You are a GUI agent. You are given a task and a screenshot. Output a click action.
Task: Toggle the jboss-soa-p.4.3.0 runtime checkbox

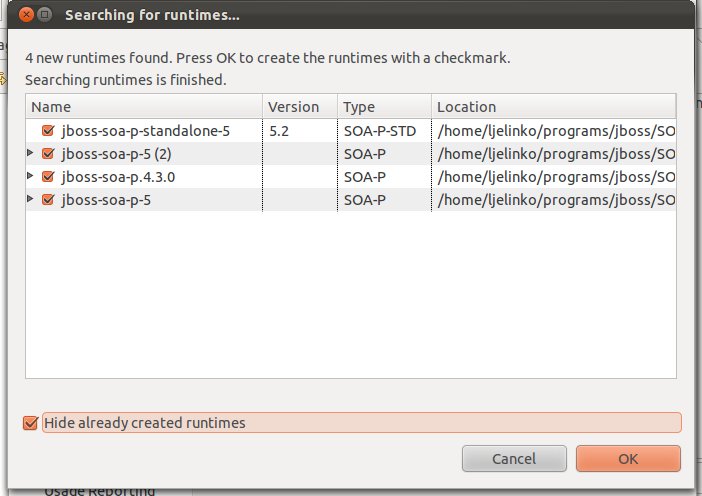(x=48, y=176)
